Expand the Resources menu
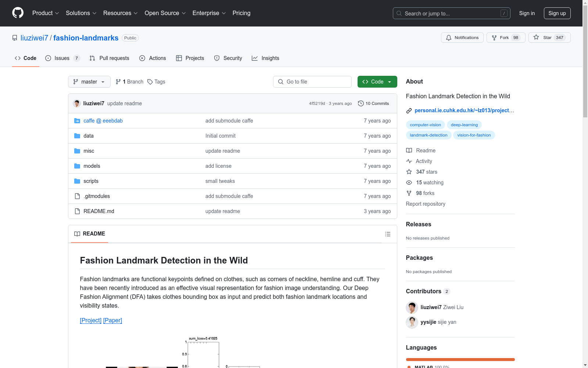588x368 pixels. [120, 13]
